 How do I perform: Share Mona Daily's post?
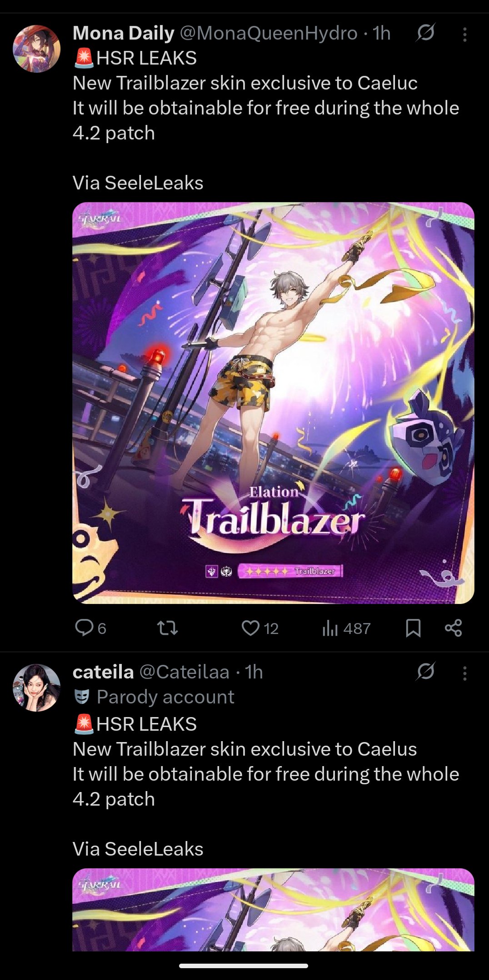453,628
